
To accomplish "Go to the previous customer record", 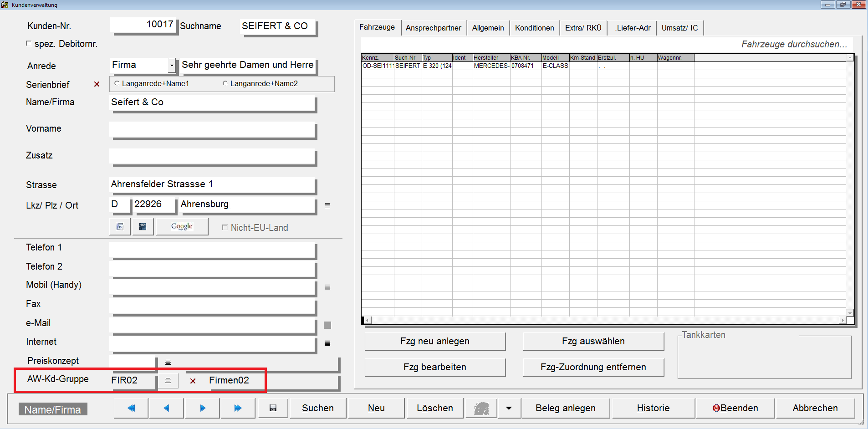I will click(166, 408).
